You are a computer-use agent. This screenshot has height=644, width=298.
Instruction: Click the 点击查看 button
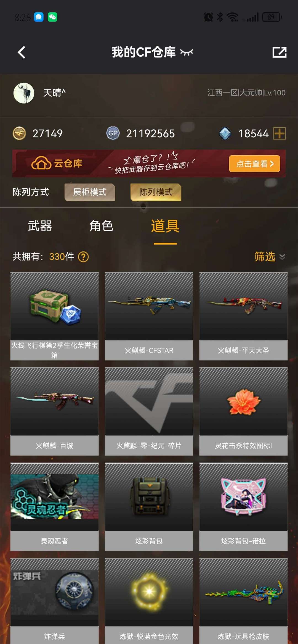tap(254, 164)
